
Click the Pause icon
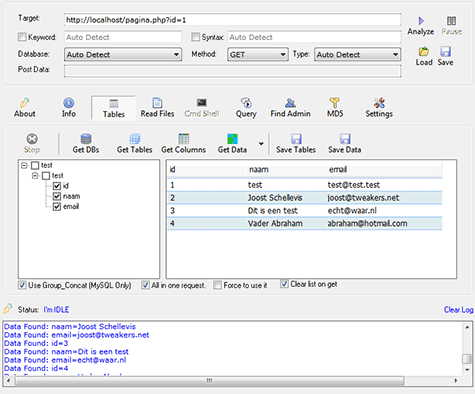[x=451, y=21]
